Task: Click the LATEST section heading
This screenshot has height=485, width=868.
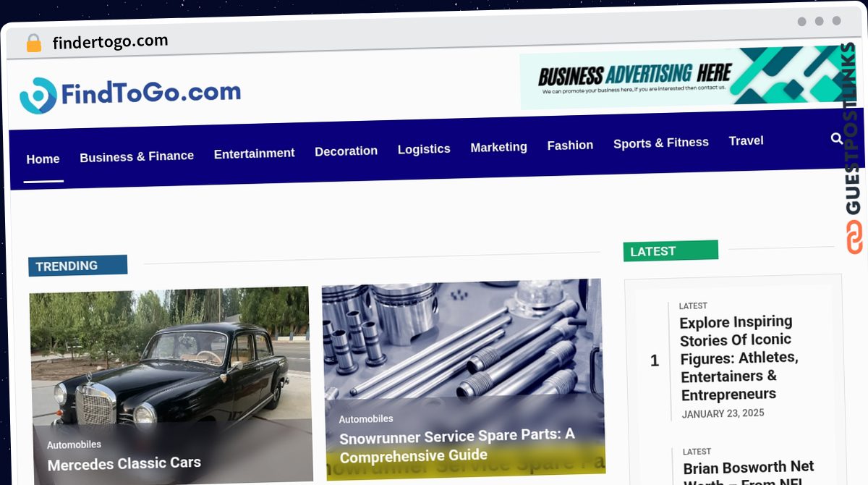Action: (x=671, y=251)
